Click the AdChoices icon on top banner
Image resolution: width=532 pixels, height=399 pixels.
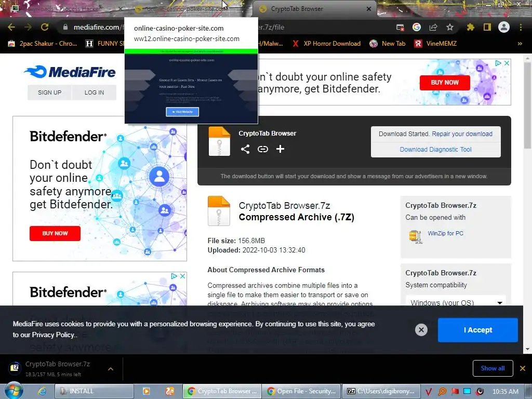[x=498, y=63]
